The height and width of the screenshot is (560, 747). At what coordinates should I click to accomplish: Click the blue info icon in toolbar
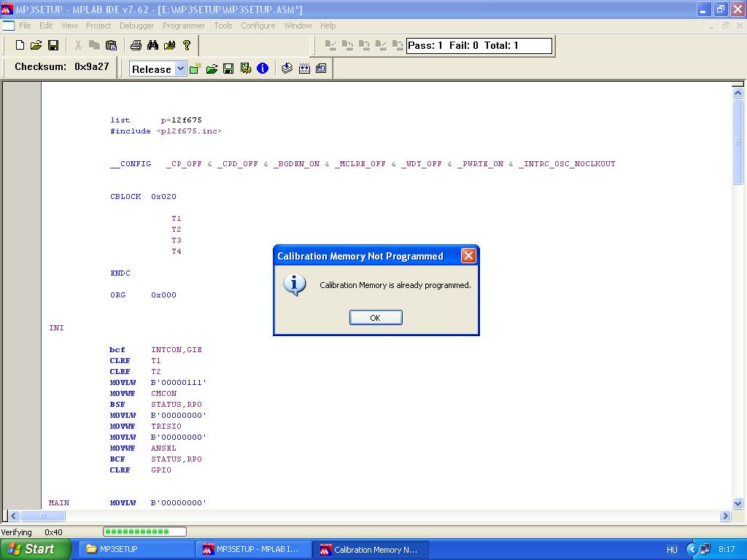pyautogui.click(x=263, y=69)
